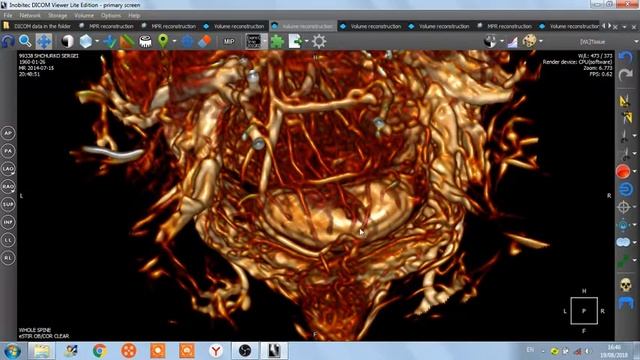
Task: Set view to RL orientation
Action: [x=8, y=258]
